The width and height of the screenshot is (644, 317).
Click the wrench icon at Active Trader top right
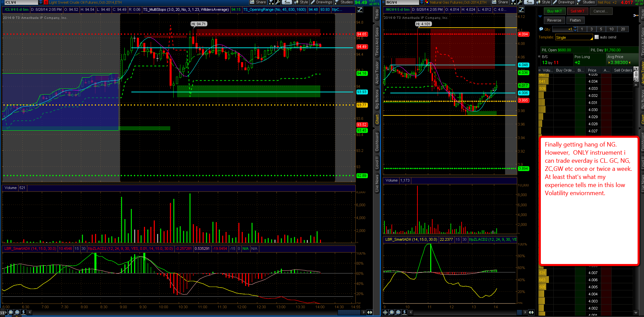pyautogui.click(x=636, y=16)
